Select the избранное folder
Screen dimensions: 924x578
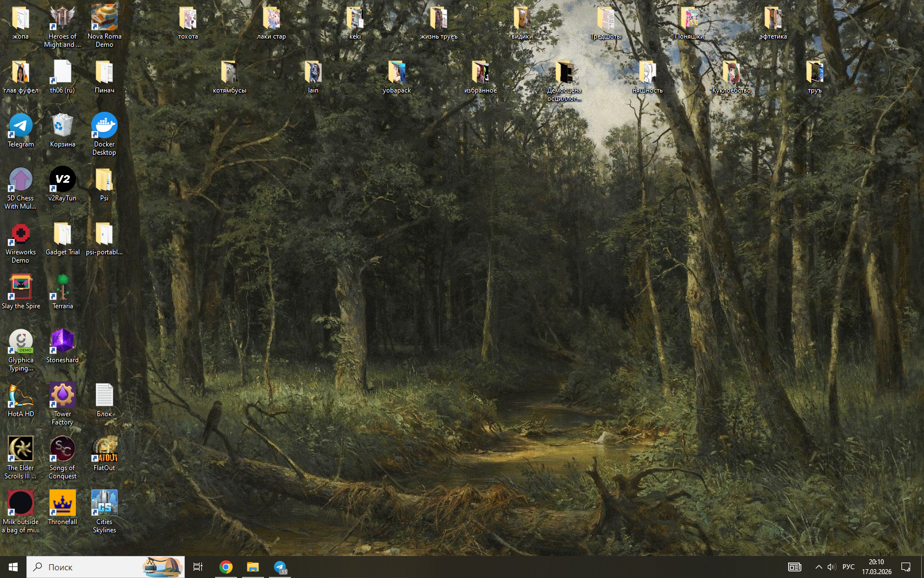point(481,77)
